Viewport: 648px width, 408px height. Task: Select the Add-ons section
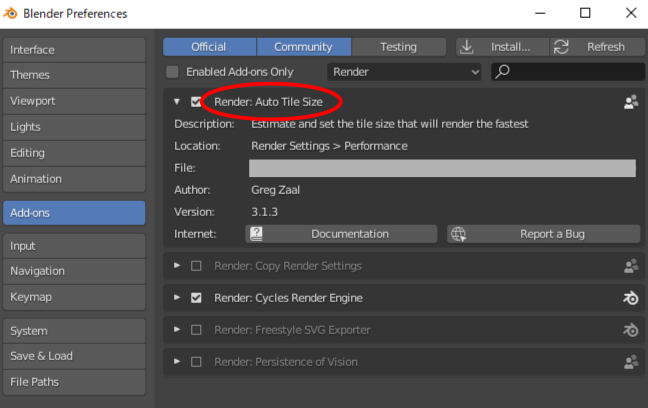pyautogui.click(x=74, y=213)
